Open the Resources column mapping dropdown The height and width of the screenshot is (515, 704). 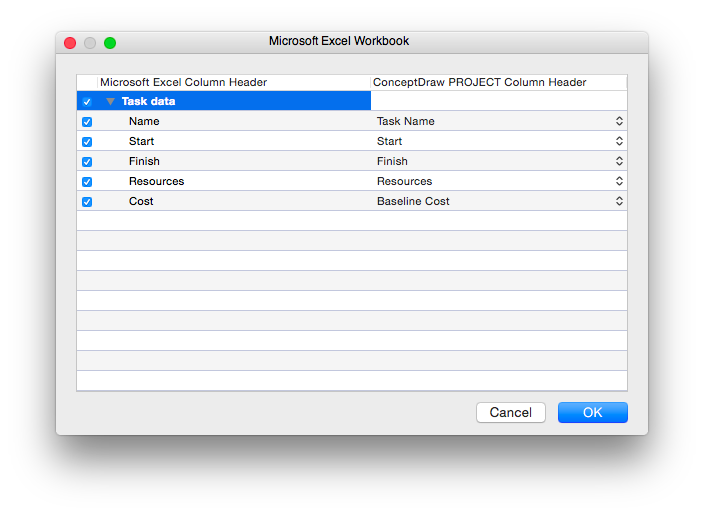pos(619,181)
